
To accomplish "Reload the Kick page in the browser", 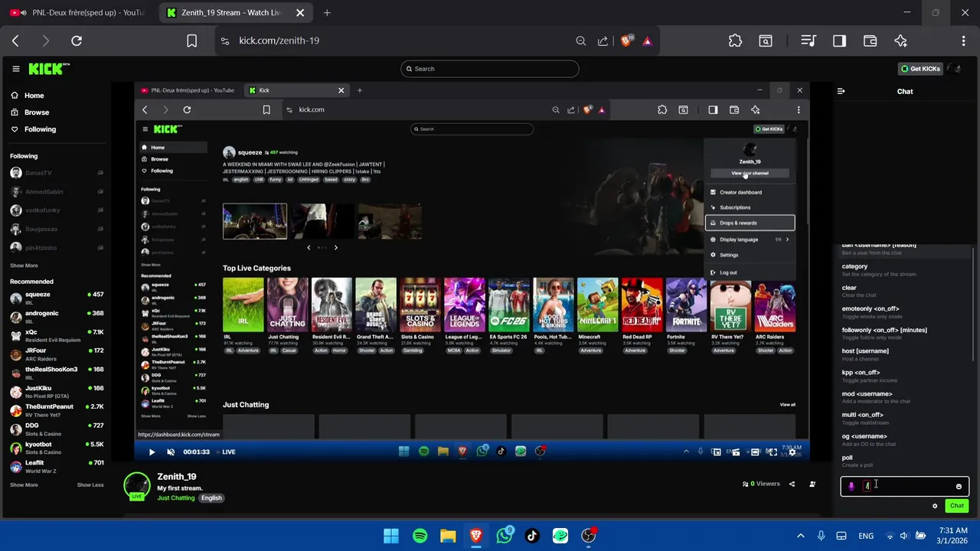I will point(77,41).
